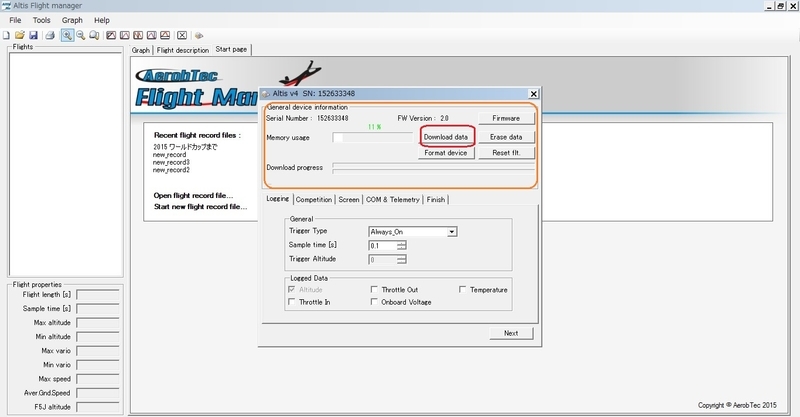
Task: Open recent file new_record3
Action: [x=171, y=162]
